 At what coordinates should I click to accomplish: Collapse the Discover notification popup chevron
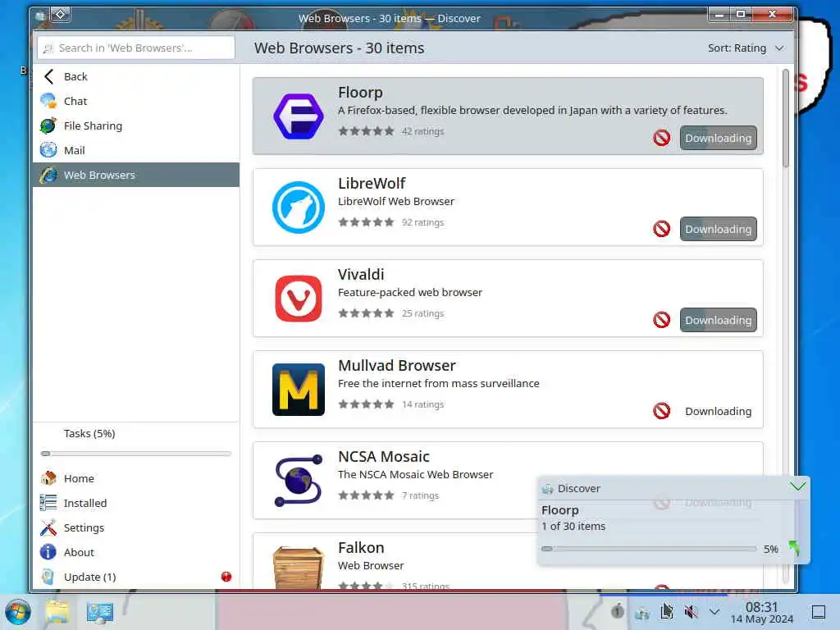point(797,486)
